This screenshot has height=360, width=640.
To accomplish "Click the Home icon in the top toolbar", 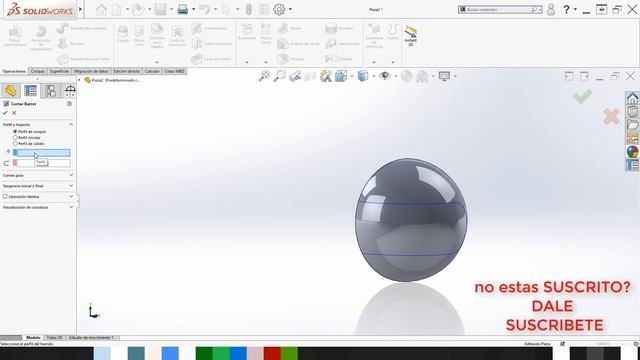I will point(101,9).
